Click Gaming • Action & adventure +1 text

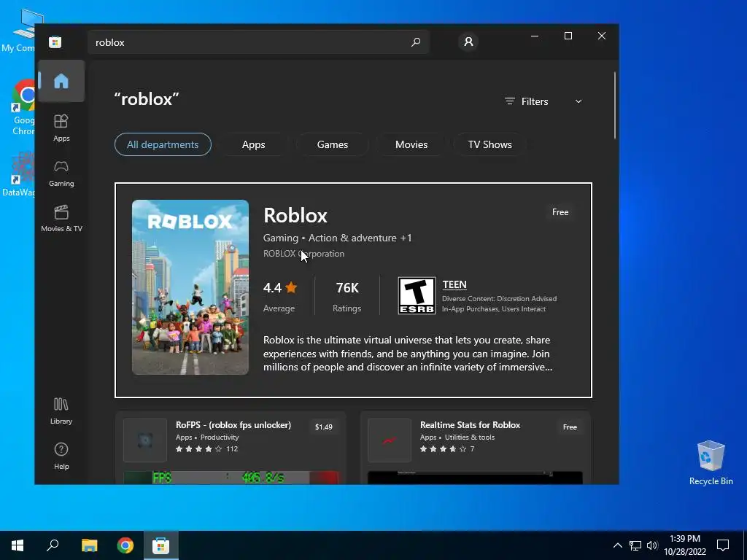coord(337,238)
